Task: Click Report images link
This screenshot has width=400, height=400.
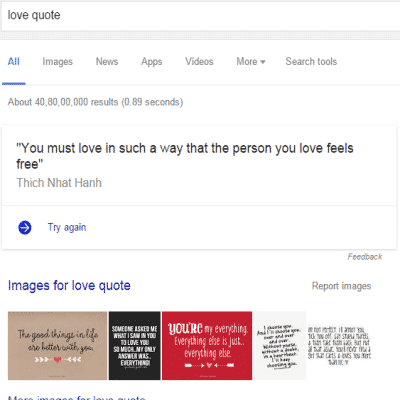Action: point(341,286)
